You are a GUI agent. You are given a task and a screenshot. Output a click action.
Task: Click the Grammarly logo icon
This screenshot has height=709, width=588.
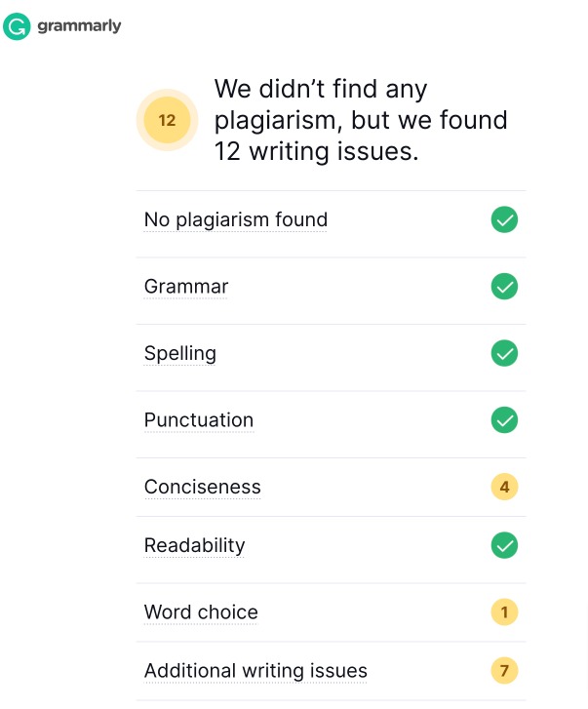pyautogui.click(x=18, y=26)
